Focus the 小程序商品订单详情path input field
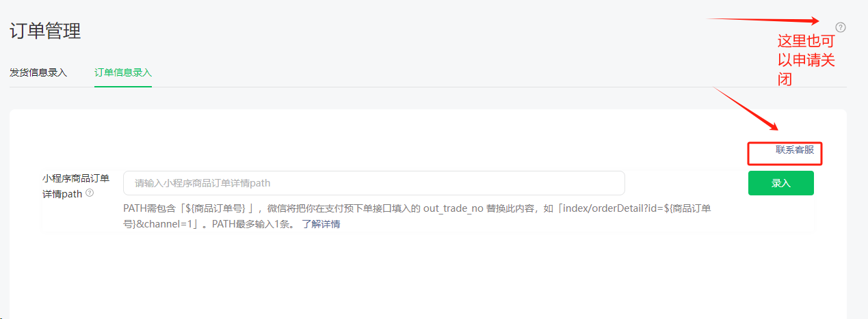 coord(374,183)
